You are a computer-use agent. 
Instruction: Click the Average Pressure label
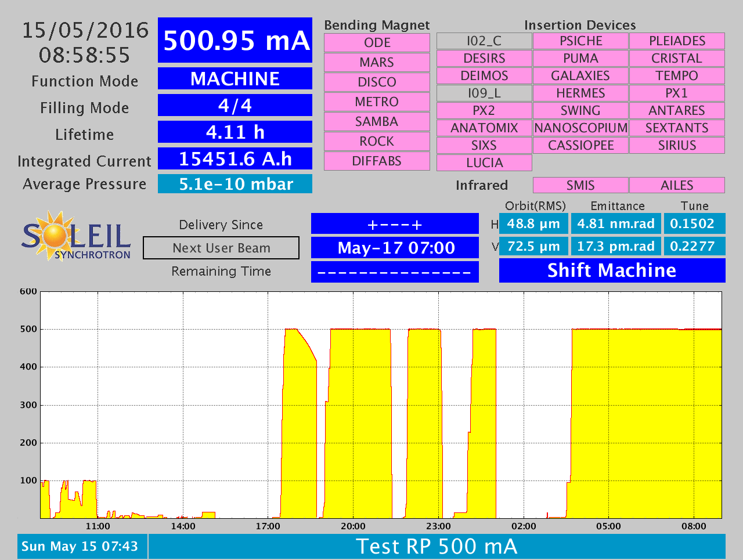[x=85, y=184]
